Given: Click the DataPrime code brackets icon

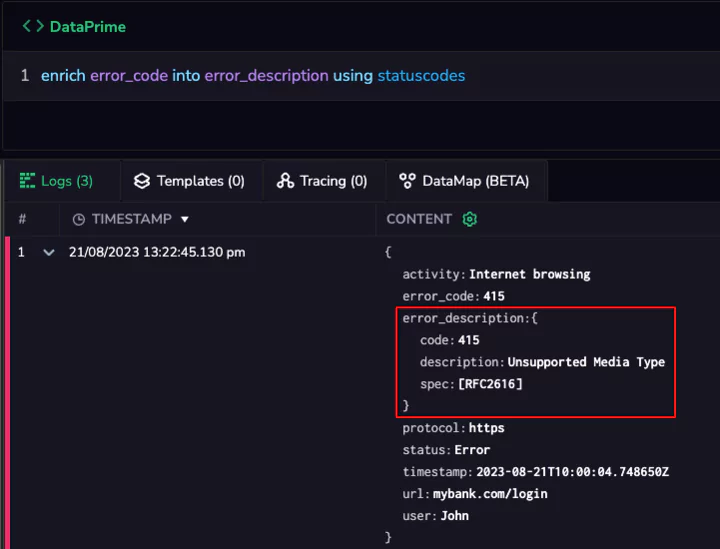Looking at the screenshot, I should [33, 26].
